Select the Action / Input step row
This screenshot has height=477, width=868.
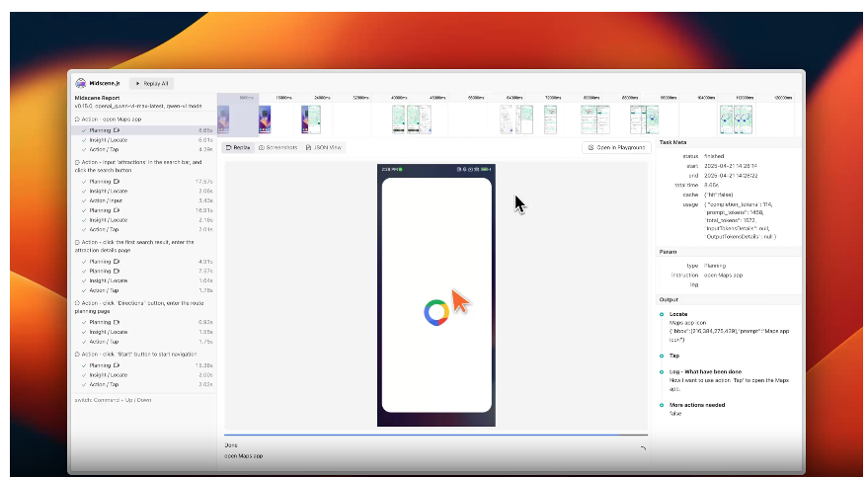pyautogui.click(x=144, y=200)
